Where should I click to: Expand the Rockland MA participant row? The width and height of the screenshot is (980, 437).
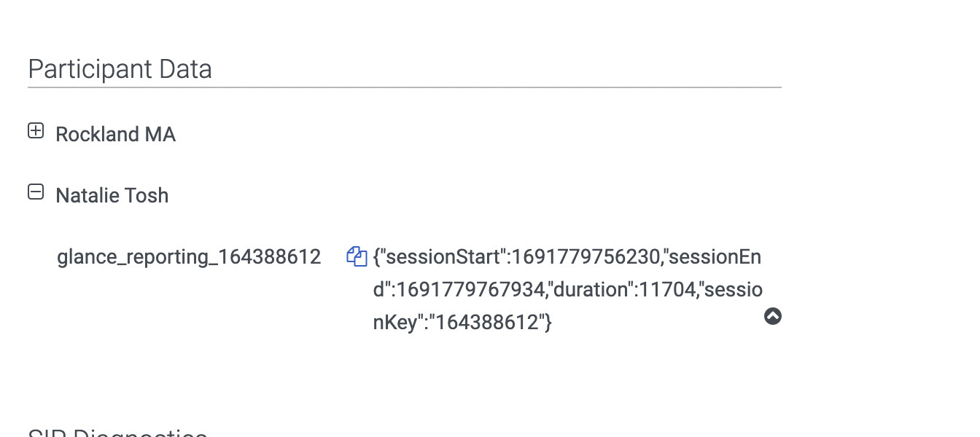tap(35, 131)
